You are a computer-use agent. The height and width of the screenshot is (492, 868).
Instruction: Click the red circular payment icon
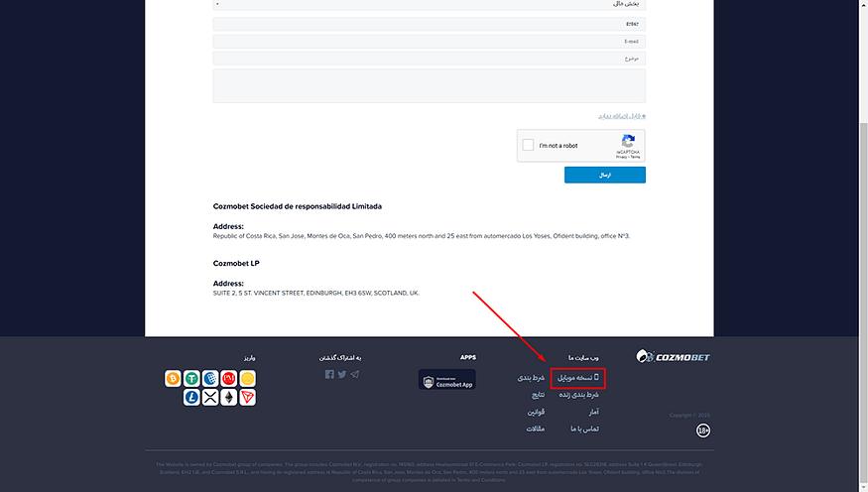click(228, 379)
